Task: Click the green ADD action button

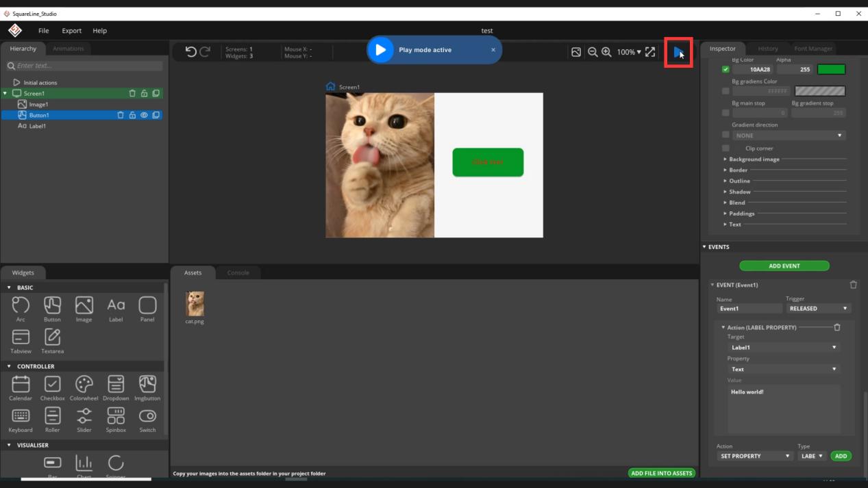Action: coord(841,456)
